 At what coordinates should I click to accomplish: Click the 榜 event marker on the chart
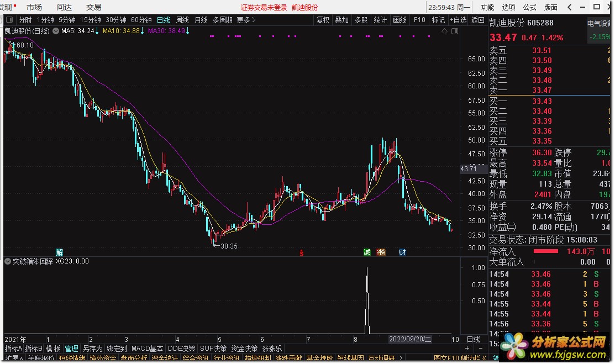pyautogui.click(x=381, y=252)
